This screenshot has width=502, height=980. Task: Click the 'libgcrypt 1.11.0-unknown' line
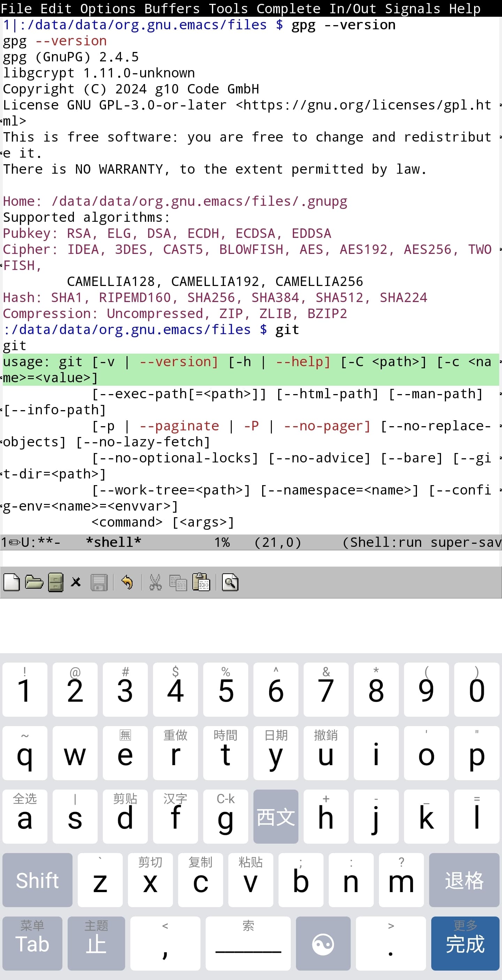[99, 73]
